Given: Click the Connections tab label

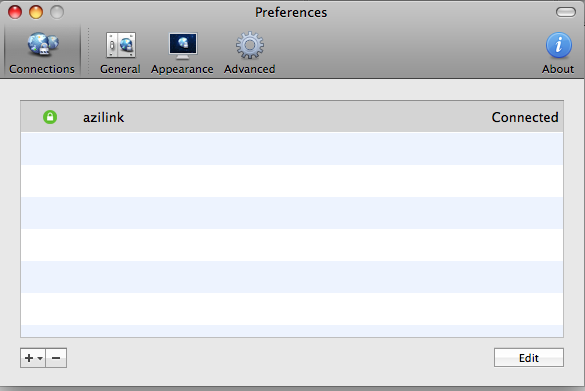Looking at the screenshot, I should (x=42, y=69).
